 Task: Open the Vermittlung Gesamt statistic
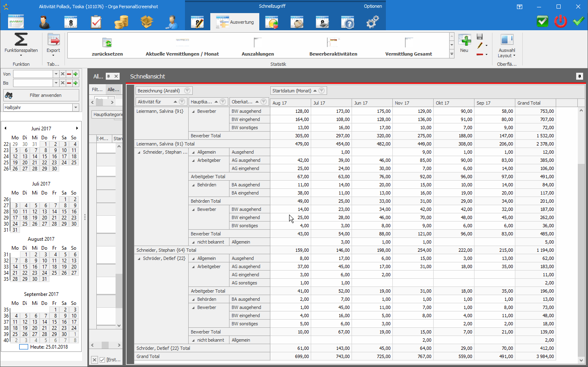point(408,47)
